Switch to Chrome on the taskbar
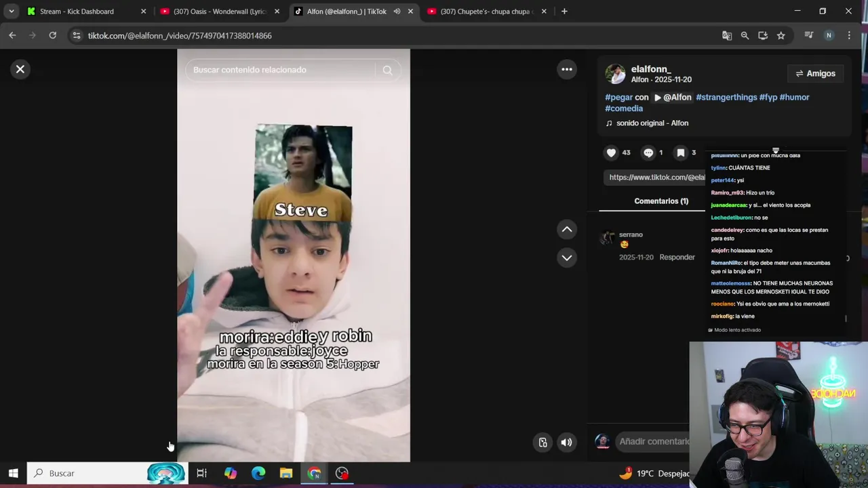Screen dimensions: 868x488 click(x=314, y=473)
